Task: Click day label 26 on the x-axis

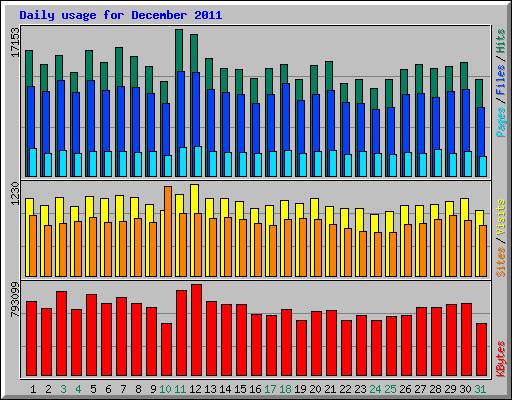Action: [405, 389]
